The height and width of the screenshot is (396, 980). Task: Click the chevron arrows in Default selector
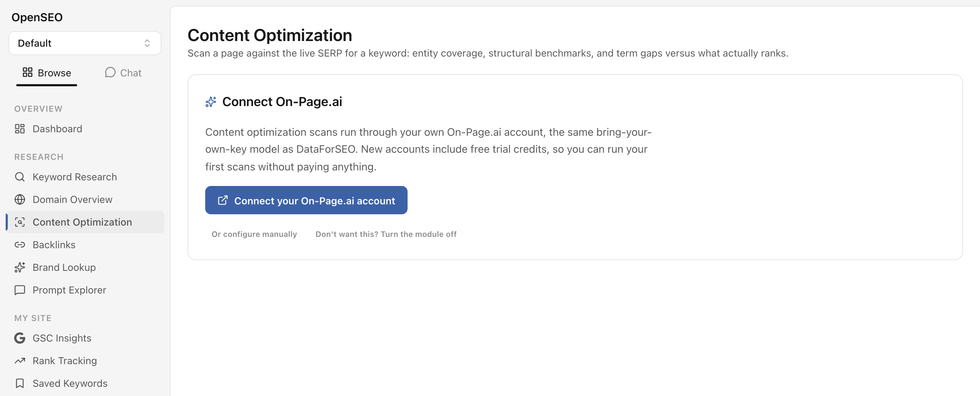pyautogui.click(x=147, y=43)
